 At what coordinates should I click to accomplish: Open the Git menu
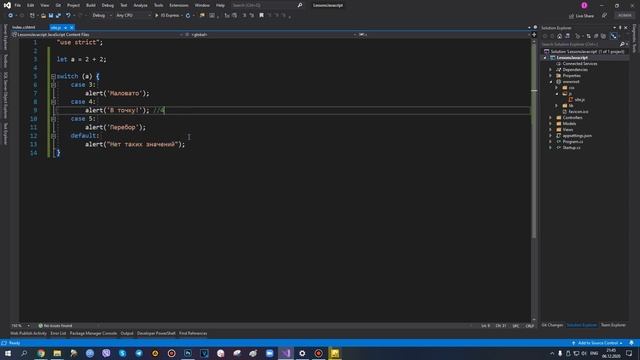tap(58, 5)
